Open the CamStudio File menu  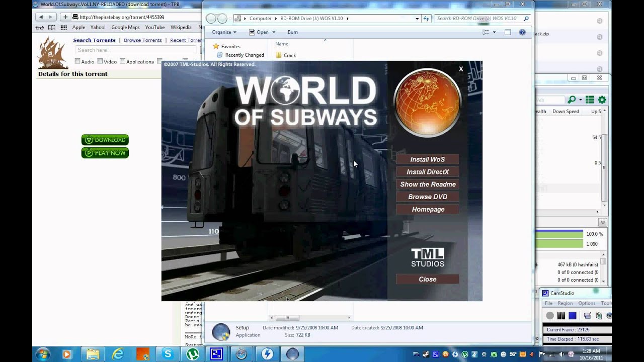pyautogui.click(x=548, y=303)
